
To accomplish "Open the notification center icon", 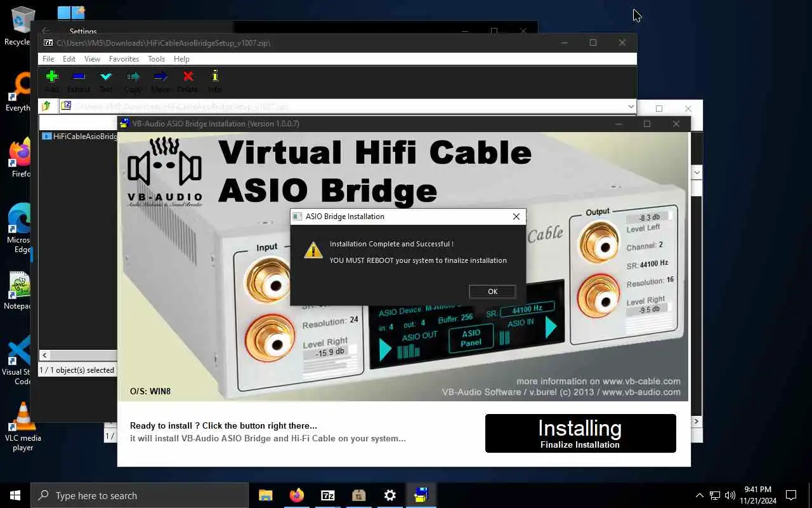I will click(x=791, y=495).
